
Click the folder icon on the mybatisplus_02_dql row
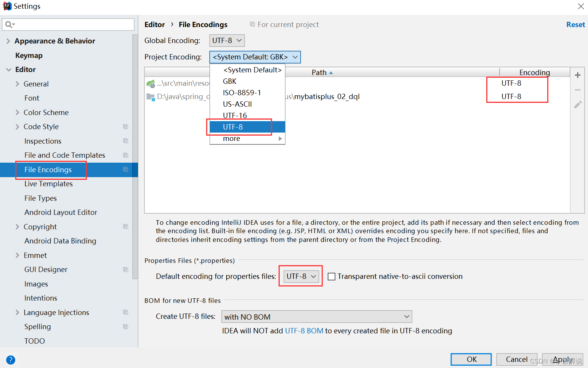[150, 96]
